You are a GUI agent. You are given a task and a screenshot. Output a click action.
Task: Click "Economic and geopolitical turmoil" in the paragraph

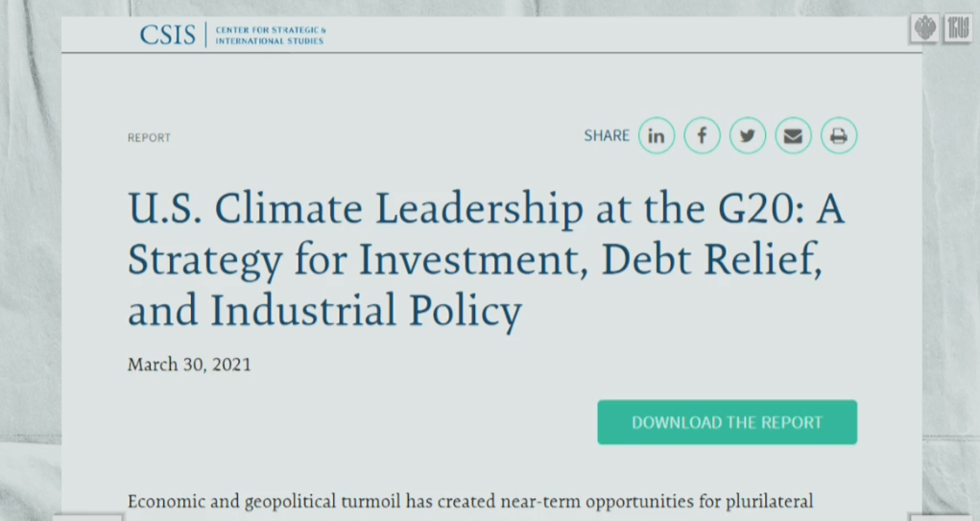click(264, 501)
